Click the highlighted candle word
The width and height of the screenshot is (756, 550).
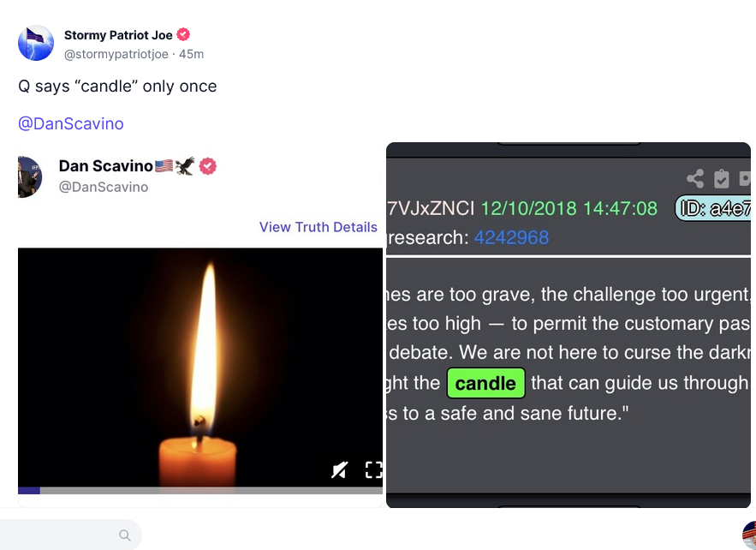(486, 384)
